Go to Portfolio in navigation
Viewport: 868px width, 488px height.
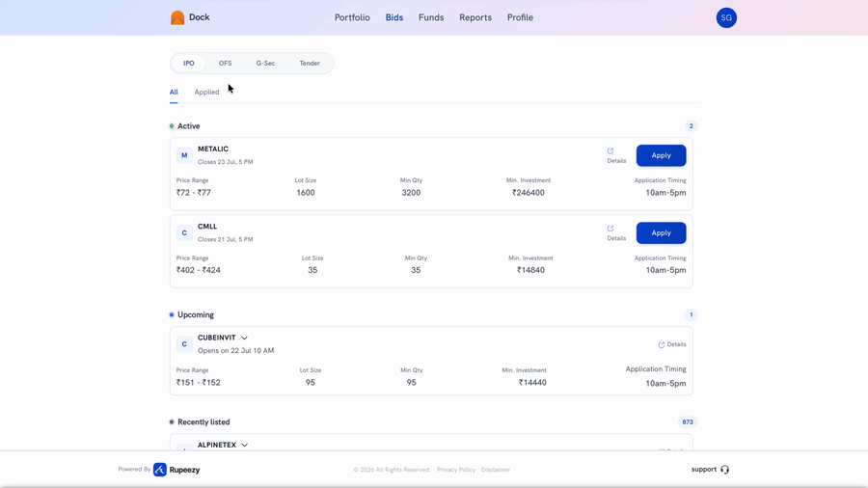coord(352,17)
